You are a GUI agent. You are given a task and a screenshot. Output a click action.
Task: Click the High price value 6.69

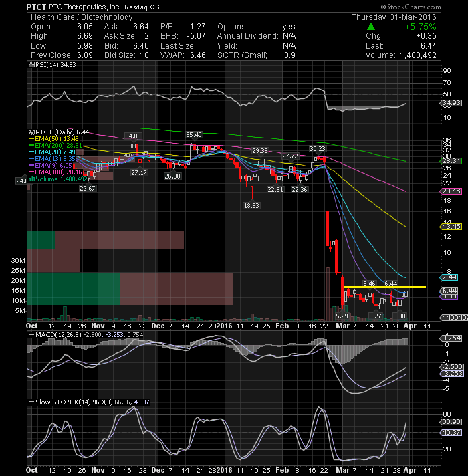coord(85,36)
